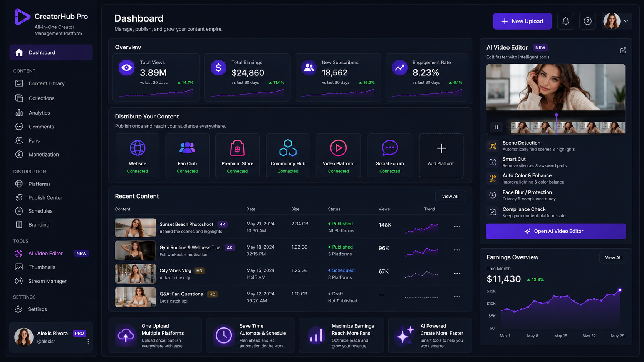
Task: Click the Add Platform plus tile
Action: coord(441,156)
